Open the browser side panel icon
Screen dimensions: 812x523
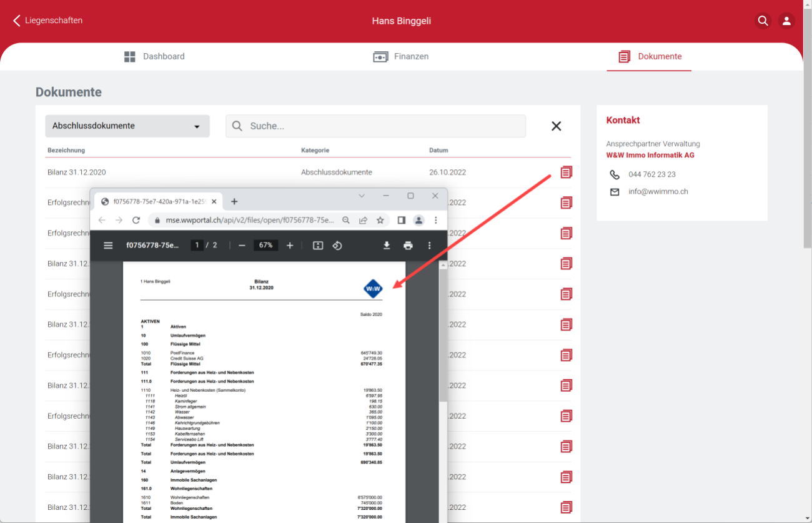[x=401, y=220]
